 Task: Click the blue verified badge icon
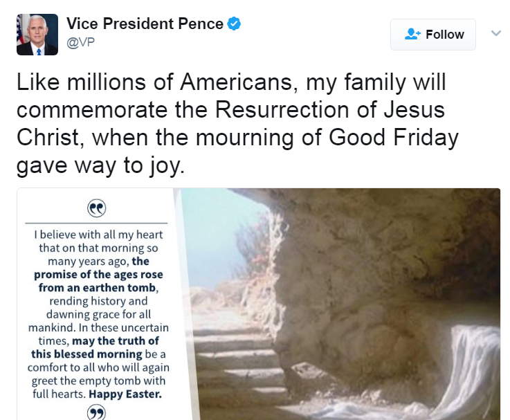tap(235, 24)
